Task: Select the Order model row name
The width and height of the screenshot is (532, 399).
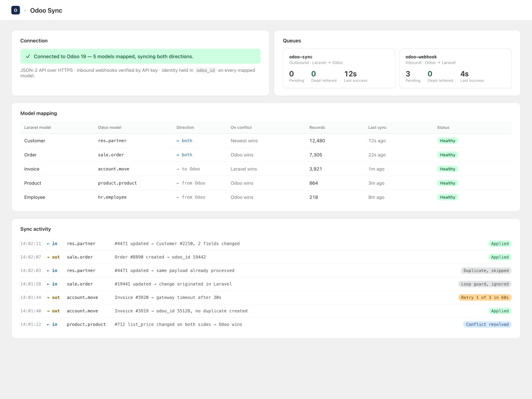Action: point(30,155)
